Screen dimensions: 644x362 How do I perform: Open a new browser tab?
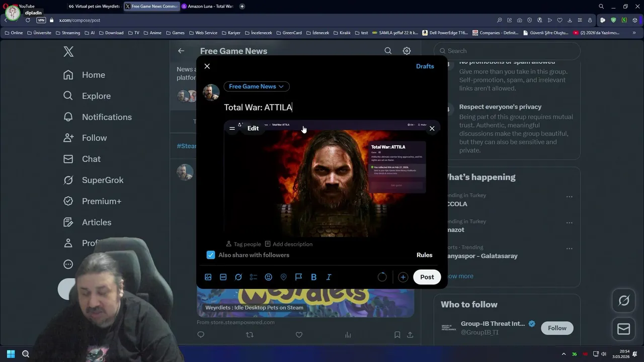[242, 7]
